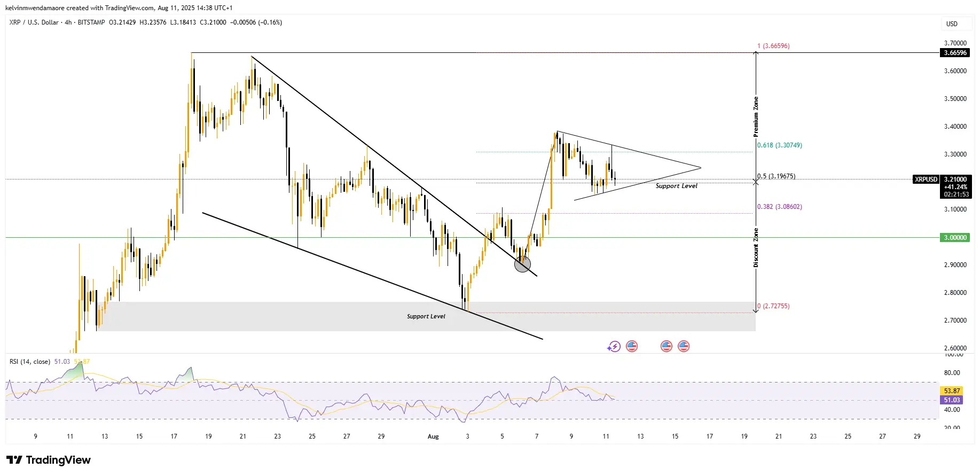The height and width of the screenshot is (476, 980).
Task: Click the black 3.66596 price label
Action: coord(955,53)
